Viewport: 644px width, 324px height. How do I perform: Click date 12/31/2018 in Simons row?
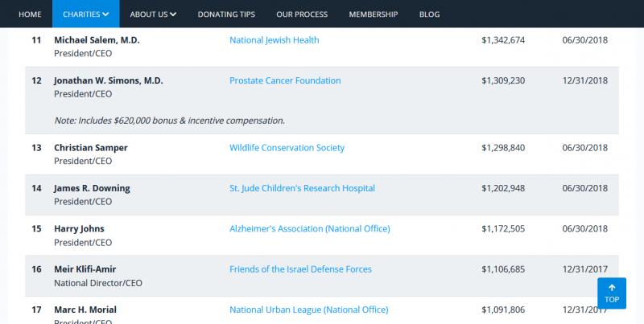click(x=585, y=80)
